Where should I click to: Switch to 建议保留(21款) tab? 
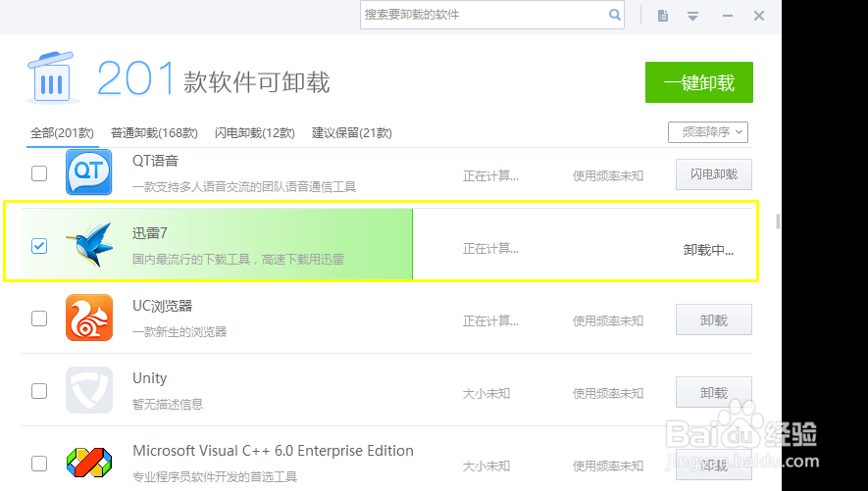point(351,133)
